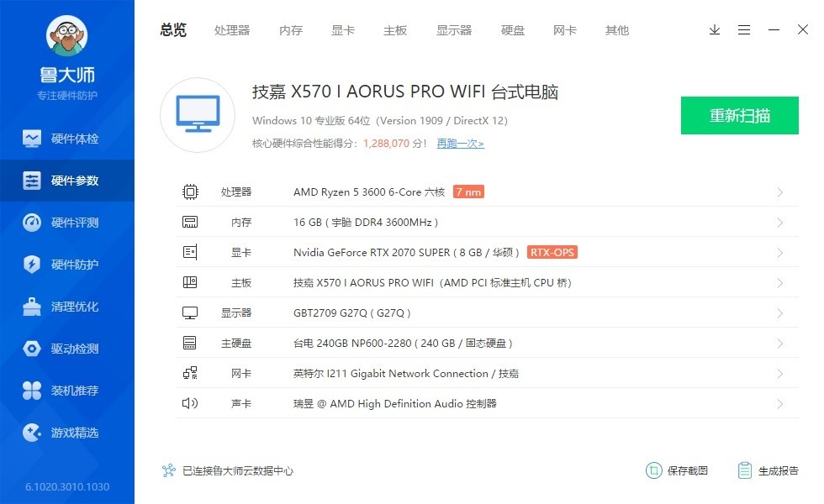824x504 pixels.
Task: Switch to the 显卡 tab
Action: pos(343,30)
